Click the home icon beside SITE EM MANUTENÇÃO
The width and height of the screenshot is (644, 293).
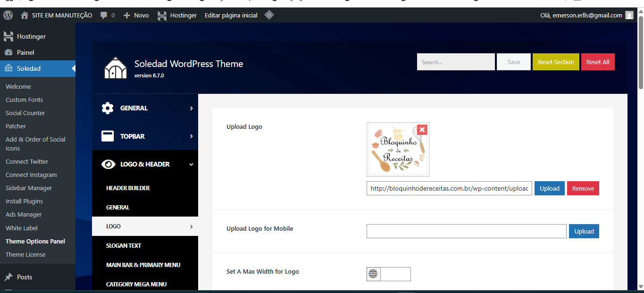point(25,15)
